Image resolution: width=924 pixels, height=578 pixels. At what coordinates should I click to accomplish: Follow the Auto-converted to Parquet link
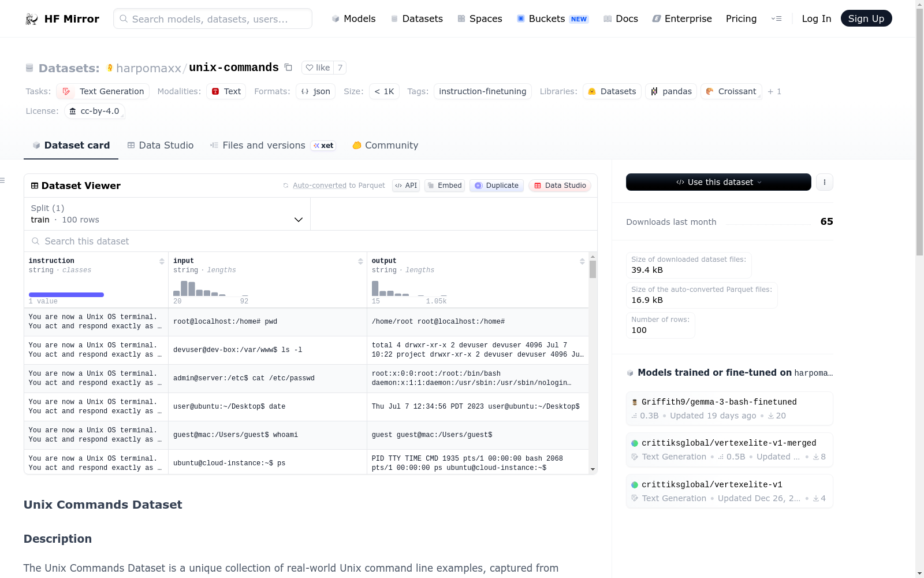[338, 186]
